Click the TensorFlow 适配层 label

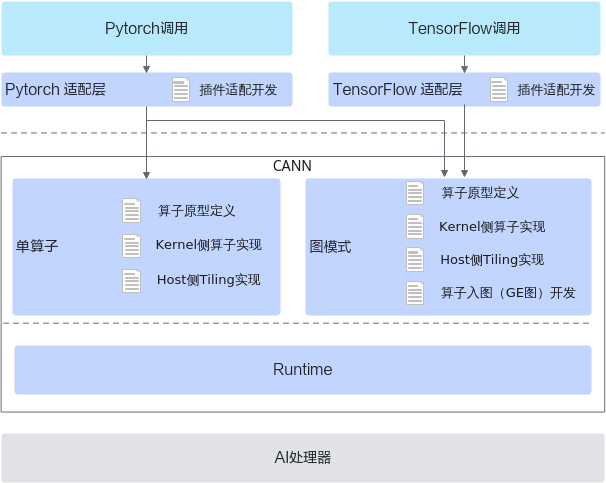[398, 90]
